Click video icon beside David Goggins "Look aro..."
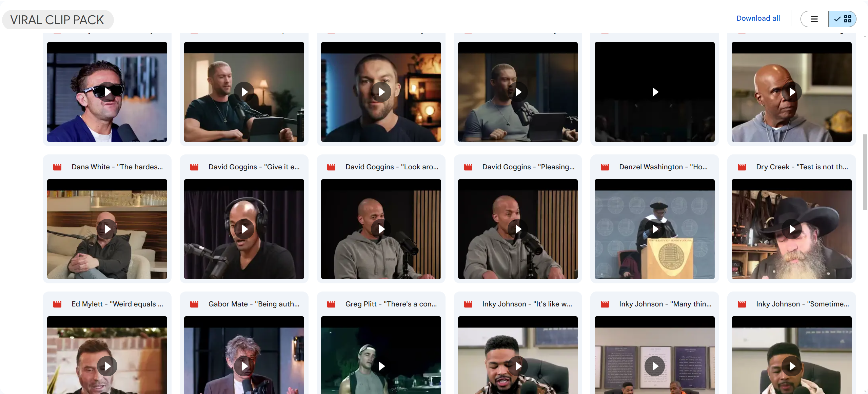868x394 pixels. [331, 167]
